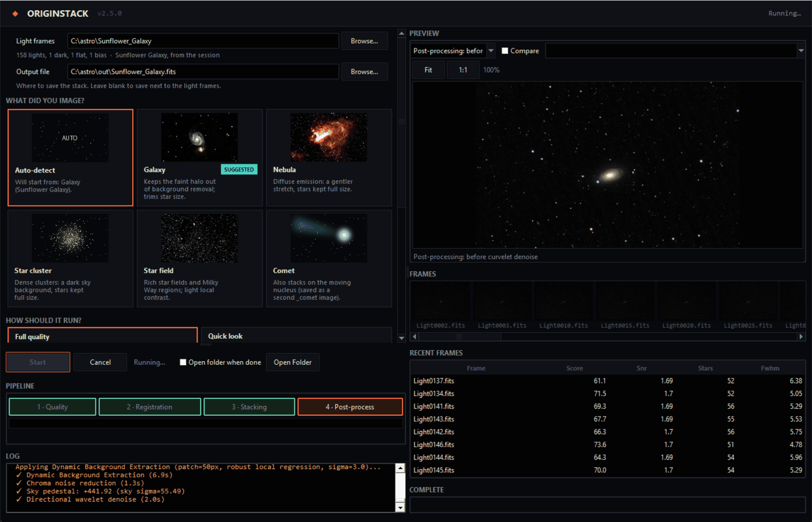Choose the Nebula target type card
Viewport: 812px width, 522px height.
(x=329, y=158)
